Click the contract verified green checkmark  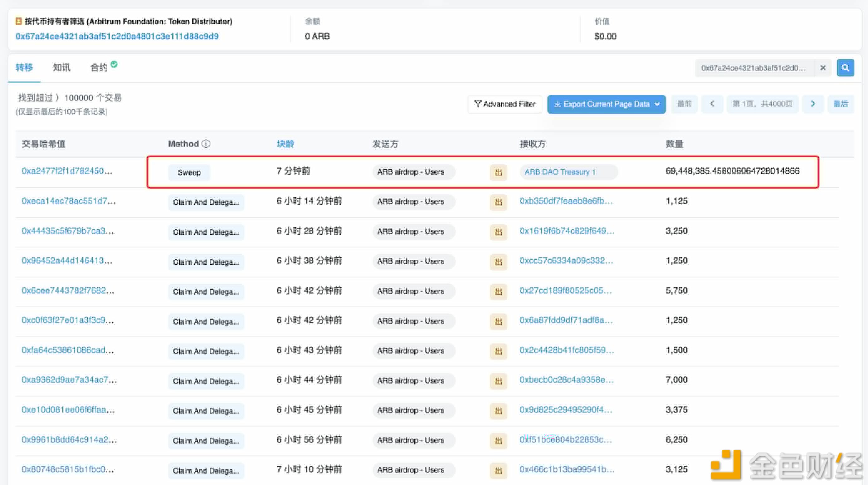pyautogui.click(x=114, y=64)
